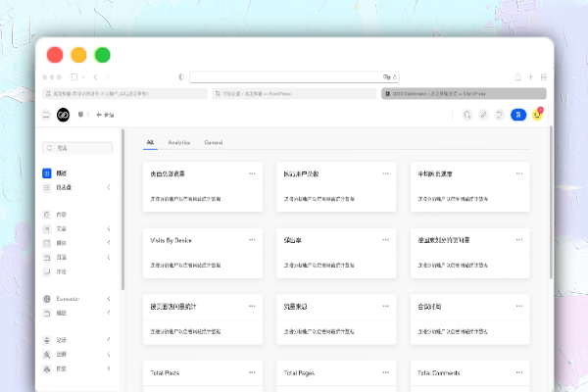The image size is (588, 392).
Task: Expand the chevron beside the second sidebar item
Action: click(108, 186)
